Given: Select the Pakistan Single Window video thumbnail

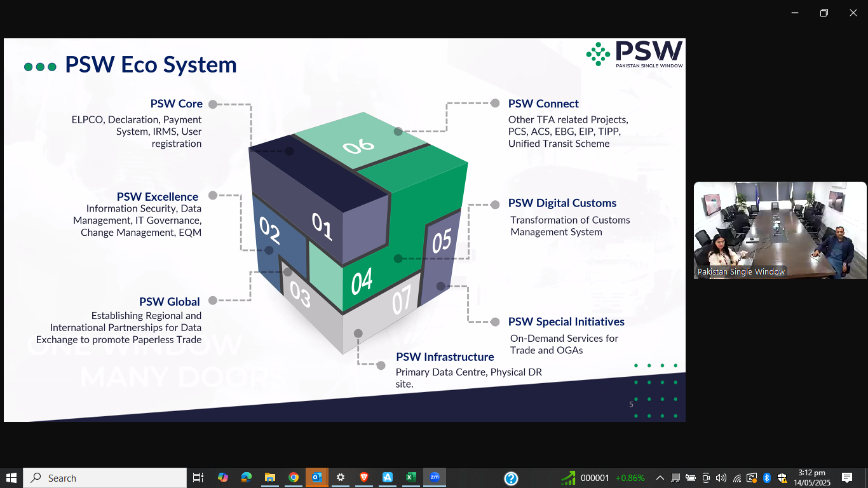Looking at the screenshot, I should point(780,230).
